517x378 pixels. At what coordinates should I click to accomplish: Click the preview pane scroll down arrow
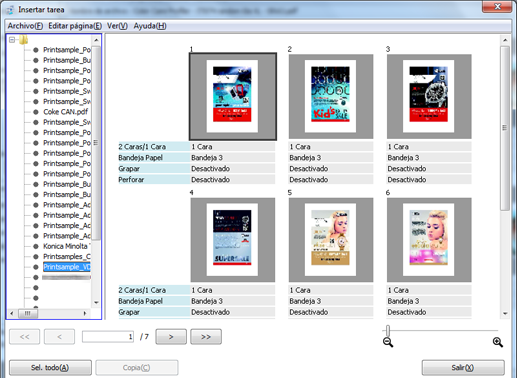pyautogui.click(x=505, y=313)
